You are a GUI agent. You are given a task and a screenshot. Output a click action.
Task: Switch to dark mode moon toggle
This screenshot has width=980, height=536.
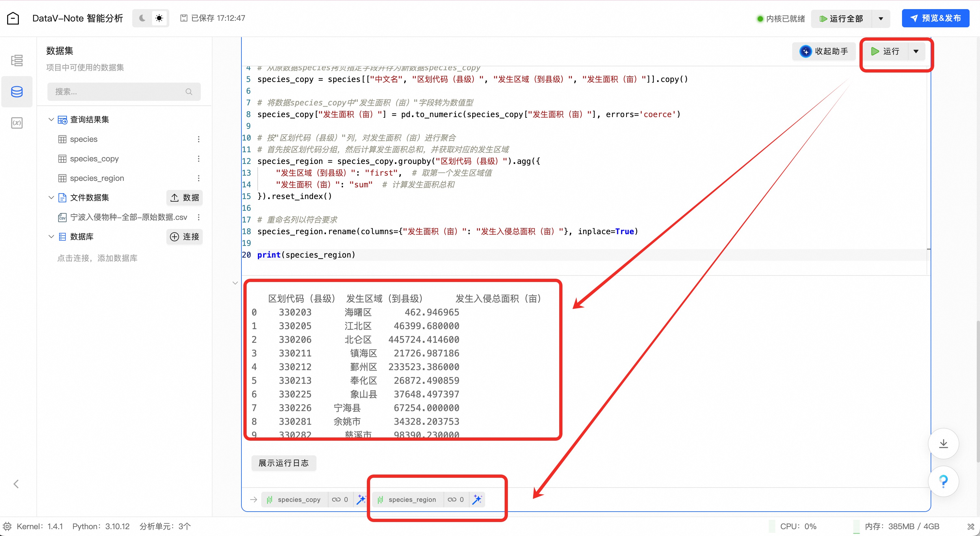pyautogui.click(x=142, y=18)
